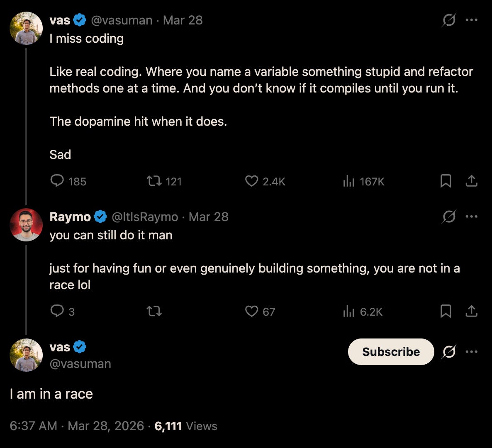Share vas's first tweet
492x448 pixels.
pyautogui.click(x=471, y=181)
